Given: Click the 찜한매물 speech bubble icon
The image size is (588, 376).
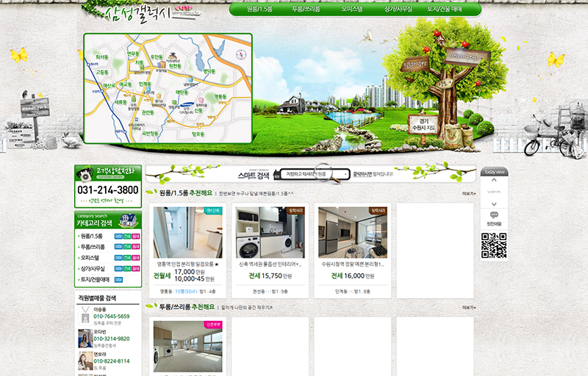Looking at the screenshot, I should click(x=494, y=216).
